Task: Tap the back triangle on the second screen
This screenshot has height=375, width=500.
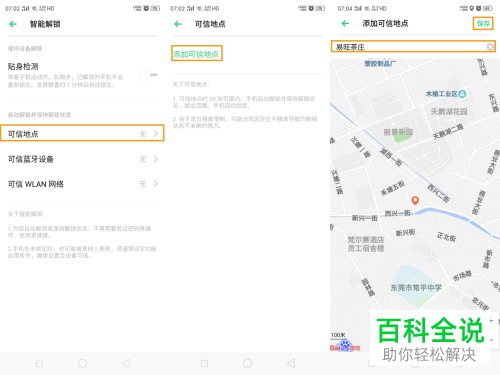Action: point(291,363)
